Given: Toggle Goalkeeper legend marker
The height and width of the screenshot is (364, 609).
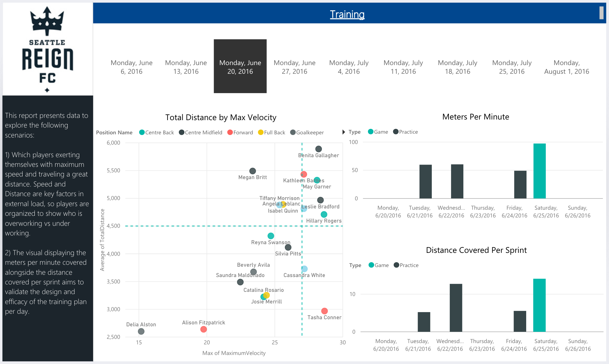Looking at the screenshot, I should click(x=293, y=132).
